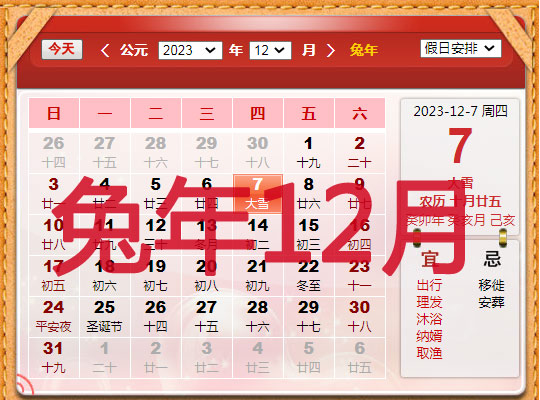This screenshot has width=540, height=400.
Task: Select greyed-out January 5 in last row
Action: [x=309, y=358]
